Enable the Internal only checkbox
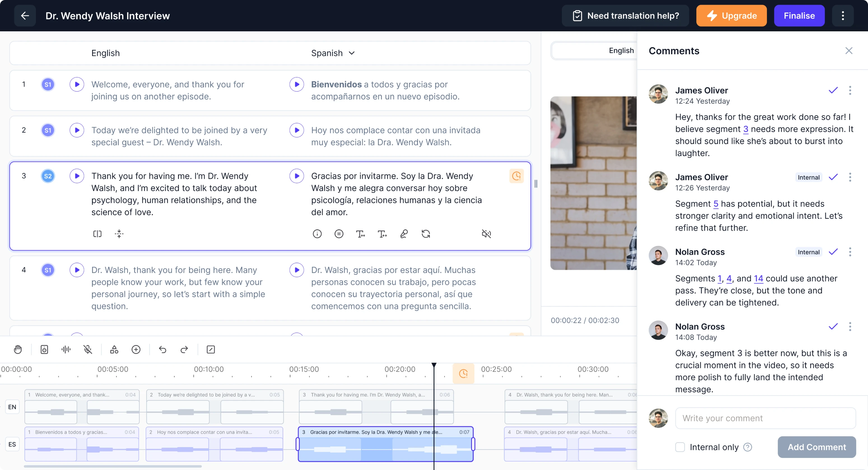Image resolution: width=868 pixels, height=470 pixels. point(680,447)
